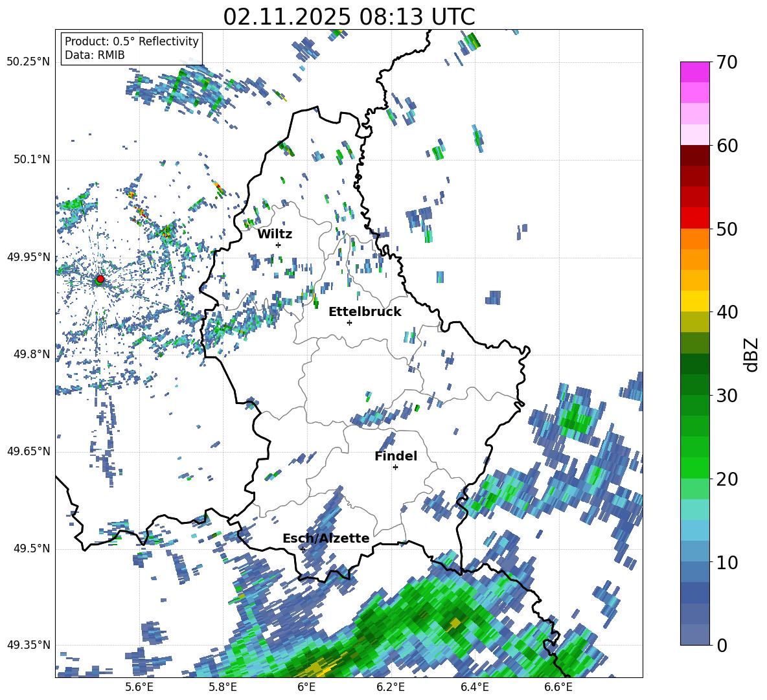This screenshot has width=767, height=700.
Task: Click the 6.2°E longitude label
Action: (391, 687)
